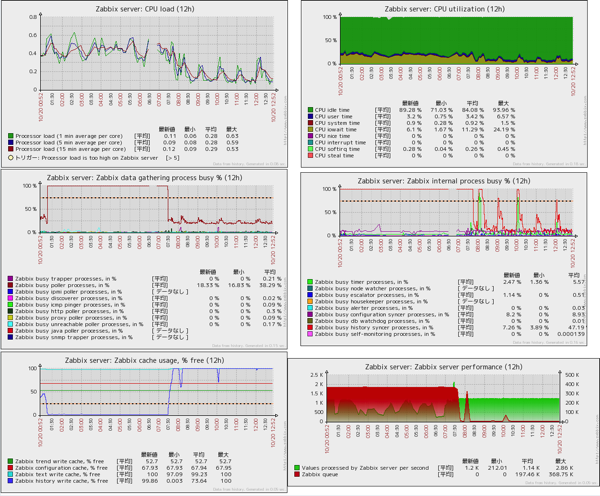Click the busy icmp pinger processes legend swatch
The width and height of the screenshot is (600, 496).
(10, 305)
